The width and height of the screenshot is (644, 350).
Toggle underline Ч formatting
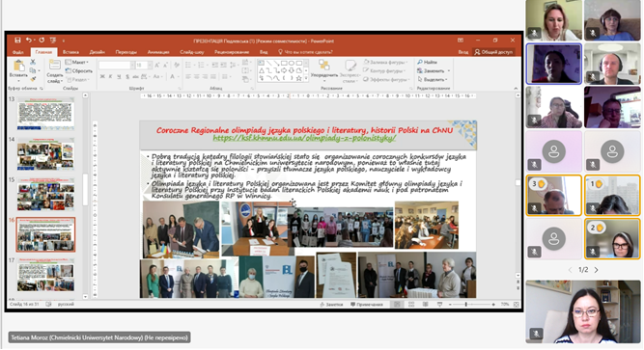coord(119,77)
